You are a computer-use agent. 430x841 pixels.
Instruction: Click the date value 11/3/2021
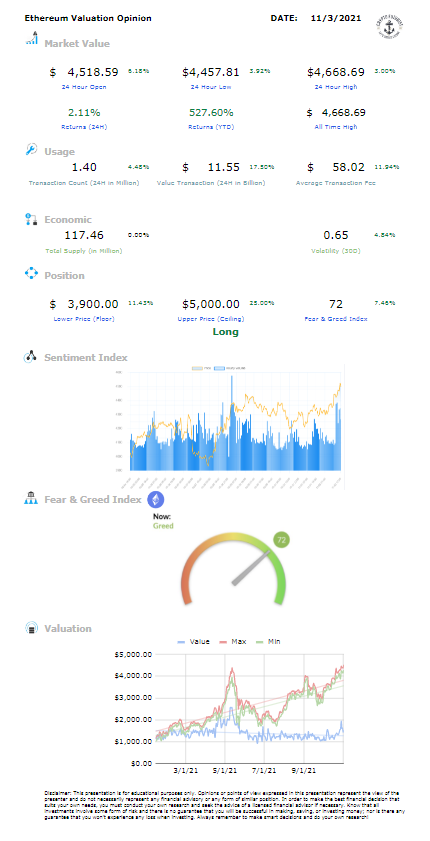click(336, 18)
